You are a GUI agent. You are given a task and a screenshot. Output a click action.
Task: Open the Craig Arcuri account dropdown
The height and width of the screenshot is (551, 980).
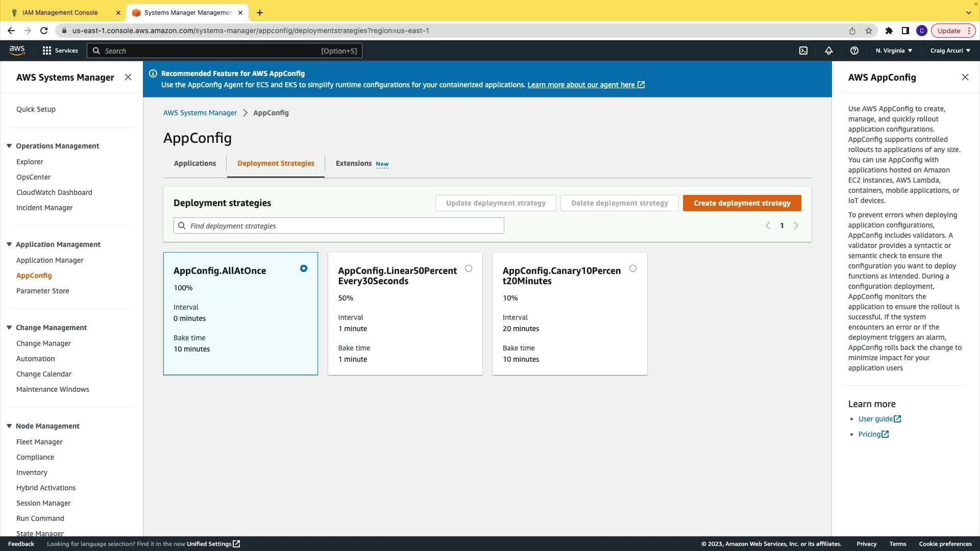coord(950,51)
